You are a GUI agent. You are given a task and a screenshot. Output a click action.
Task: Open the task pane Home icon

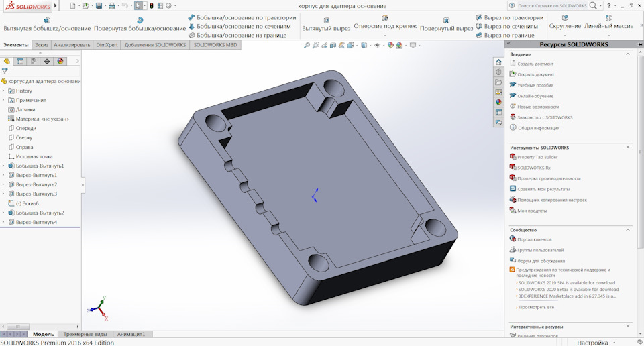(x=498, y=62)
